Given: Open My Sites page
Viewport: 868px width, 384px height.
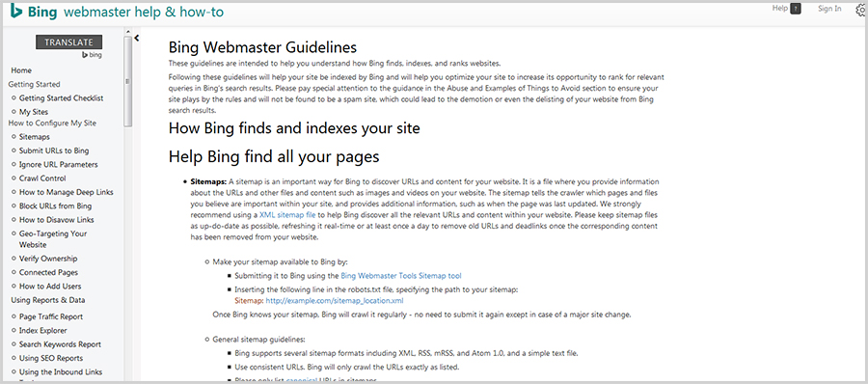Looking at the screenshot, I should coord(34,112).
